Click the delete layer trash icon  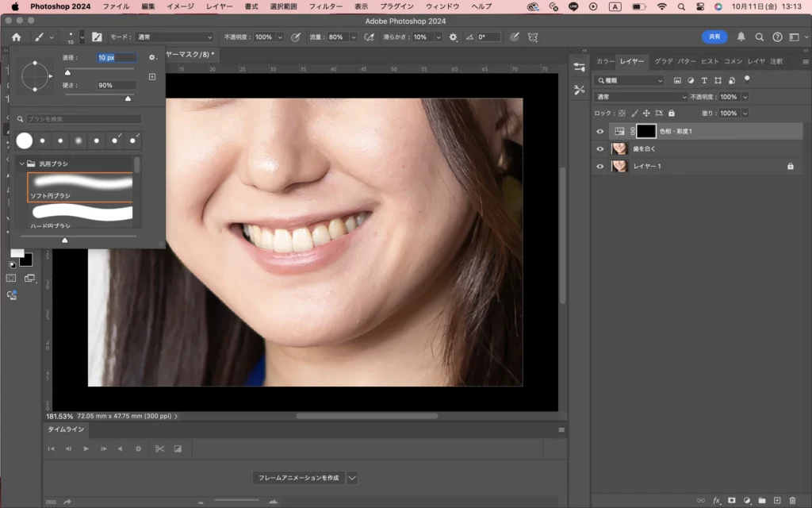click(792, 500)
